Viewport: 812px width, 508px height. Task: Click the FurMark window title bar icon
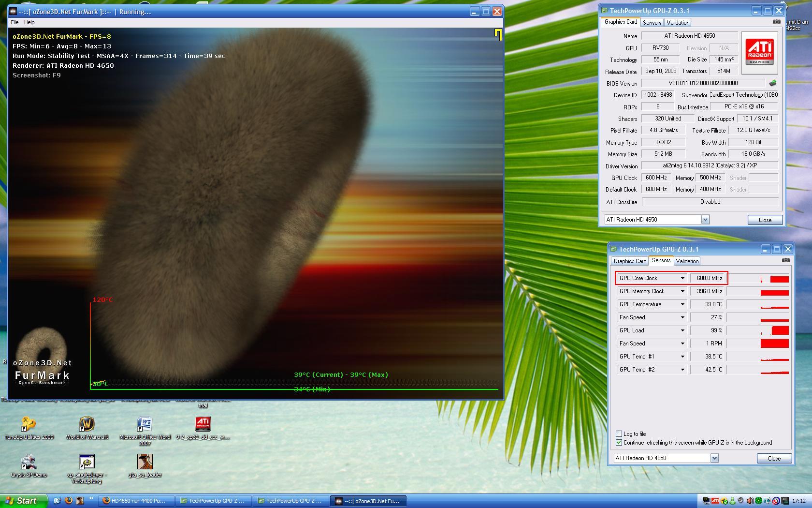pos(13,12)
